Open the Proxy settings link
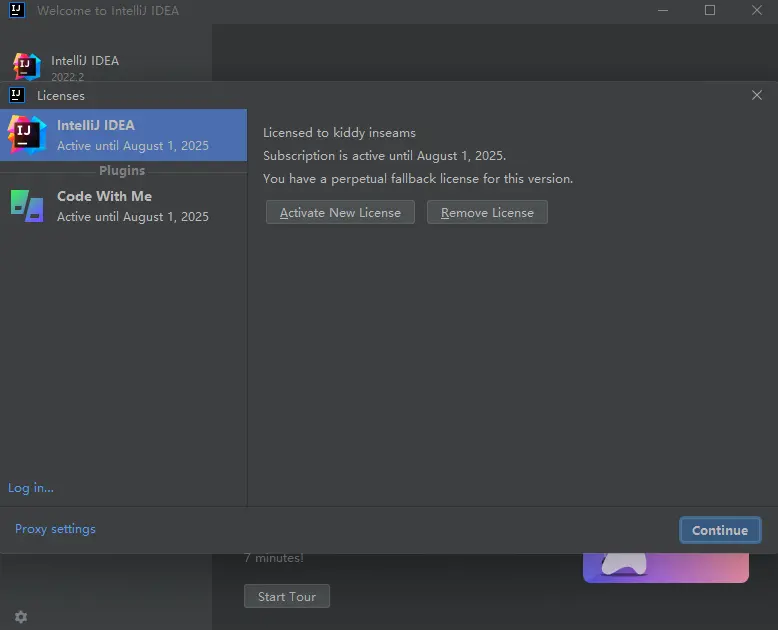 click(x=55, y=529)
